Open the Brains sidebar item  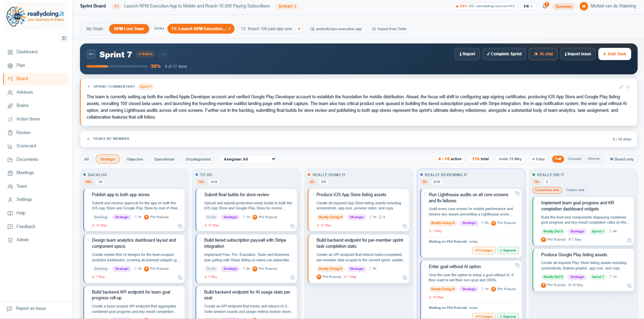(36, 106)
